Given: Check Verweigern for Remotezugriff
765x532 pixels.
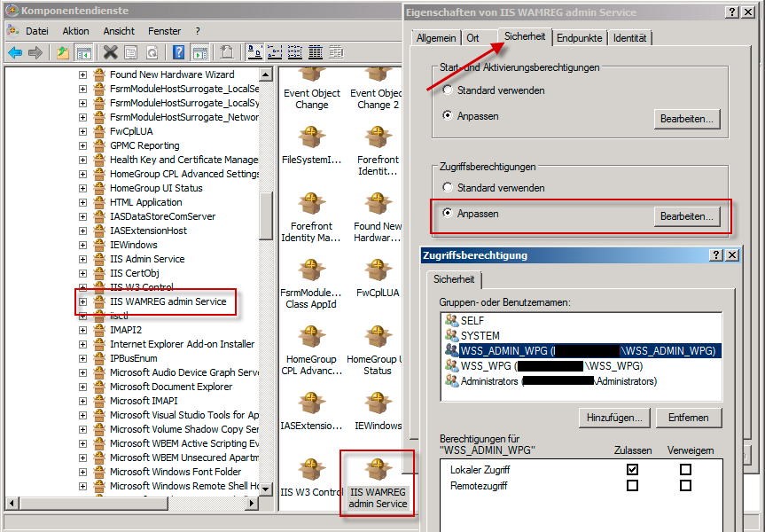Looking at the screenshot, I should point(685,486).
